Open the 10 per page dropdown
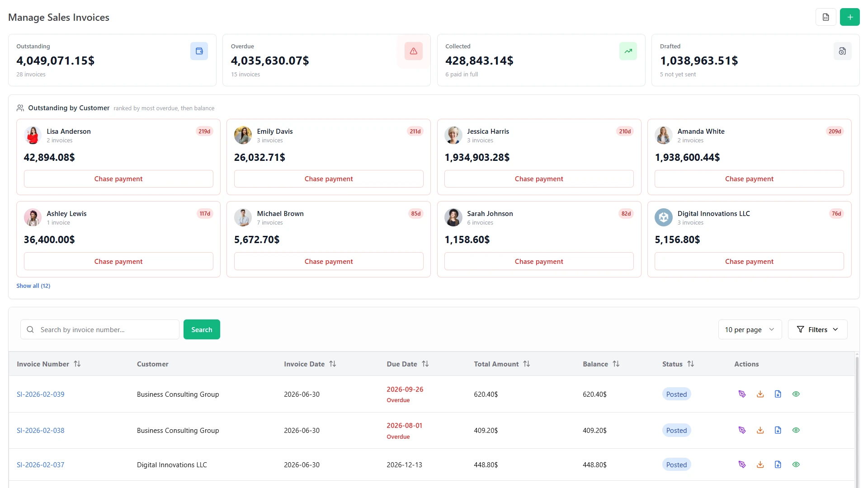 (x=750, y=329)
